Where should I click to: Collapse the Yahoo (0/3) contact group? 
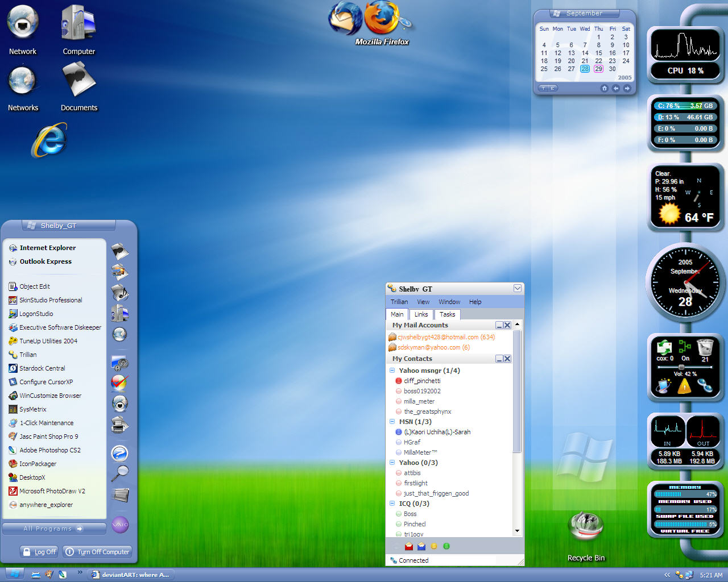point(392,463)
